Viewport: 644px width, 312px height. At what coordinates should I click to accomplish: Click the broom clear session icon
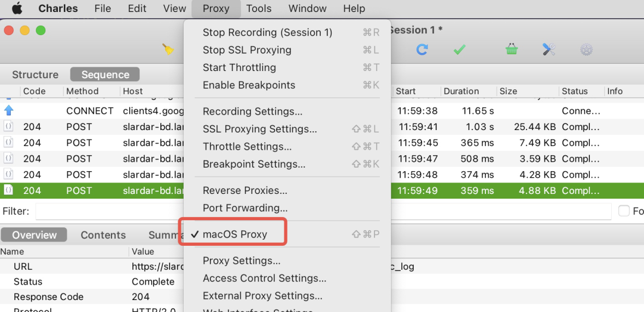click(168, 50)
